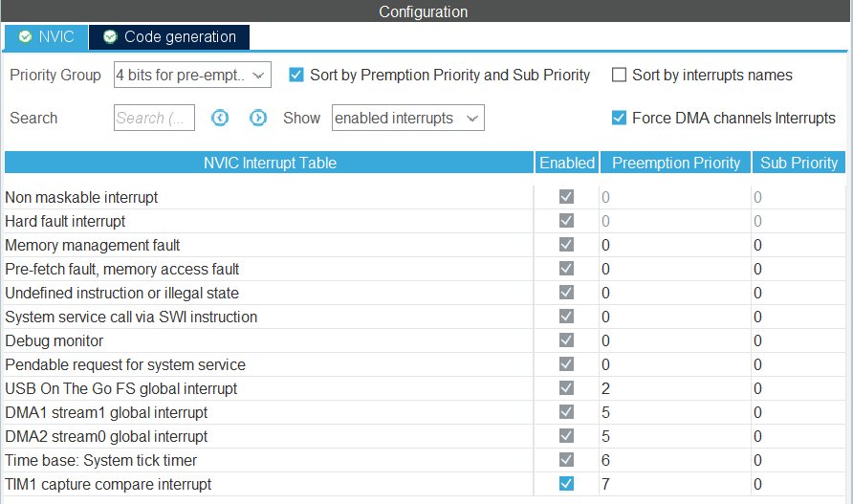This screenshot has width=853, height=504.
Task: Click the Code generation tab check icon
Action: coord(110,37)
